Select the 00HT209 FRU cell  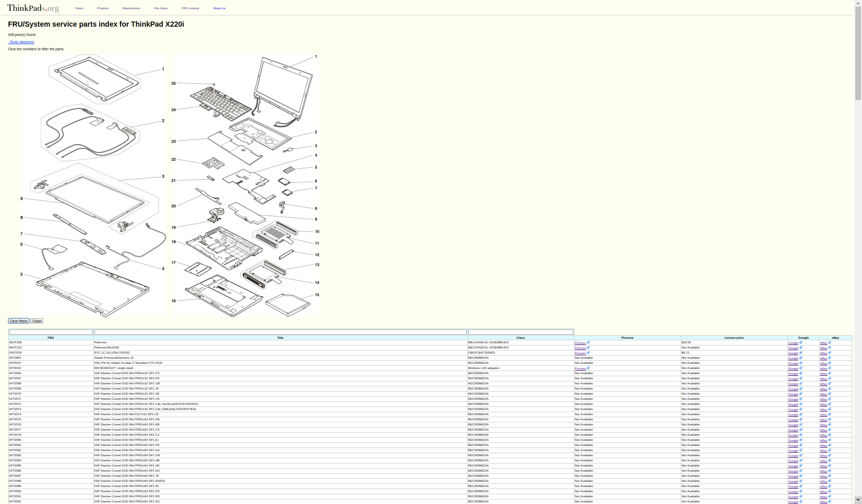click(51, 342)
